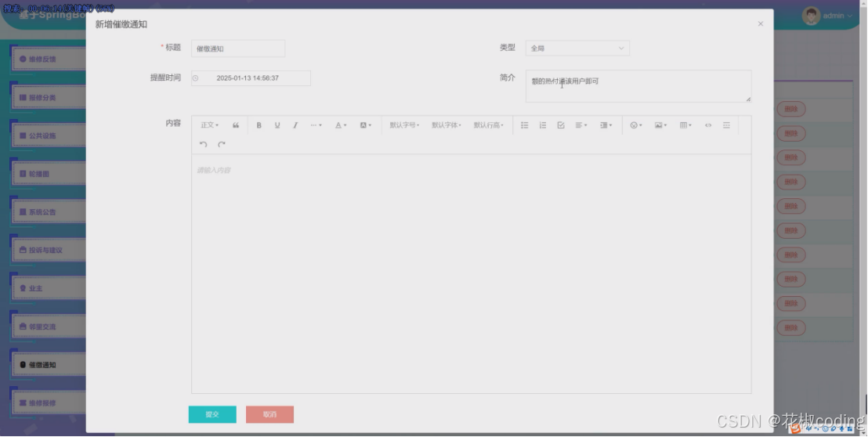Open the font color picker
The width and height of the screenshot is (868, 437).
(341, 125)
